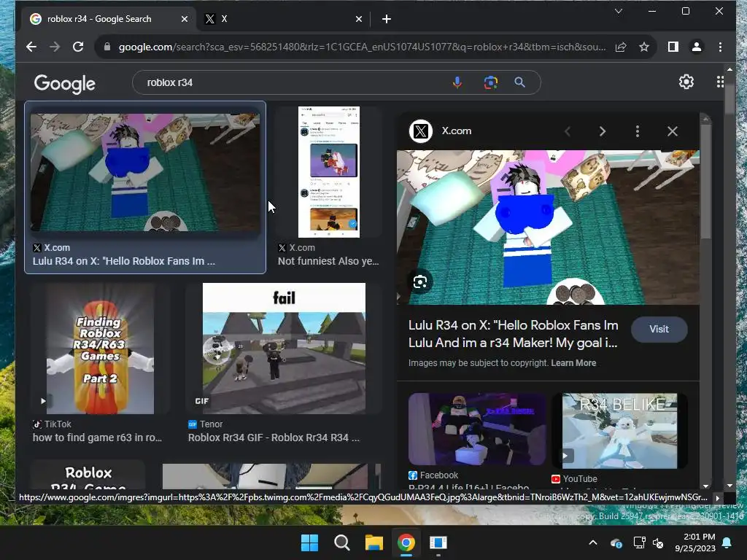Open the YouTube 'R34 BELIKE' related thumbnail

pyautogui.click(x=619, y=431)
